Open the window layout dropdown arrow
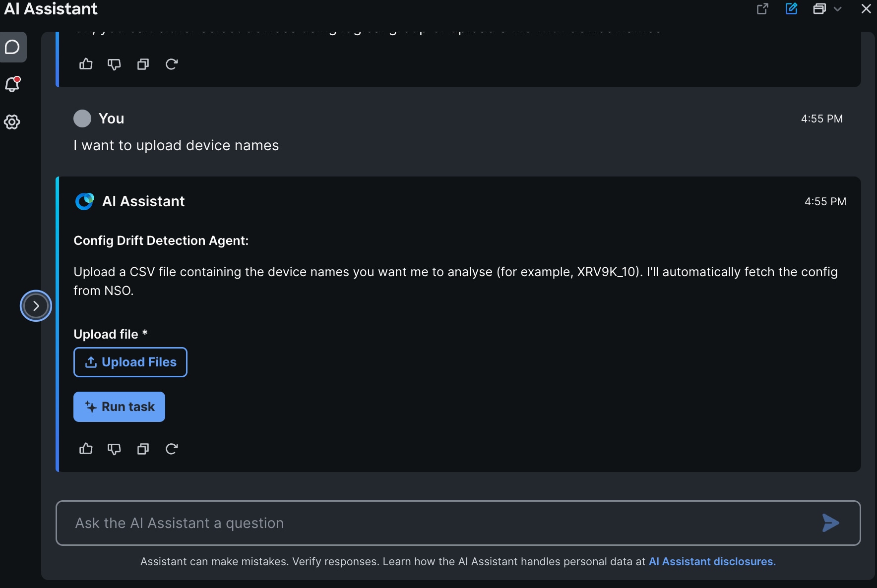Screen dimensions: 877x588 (x=837, y=9)
